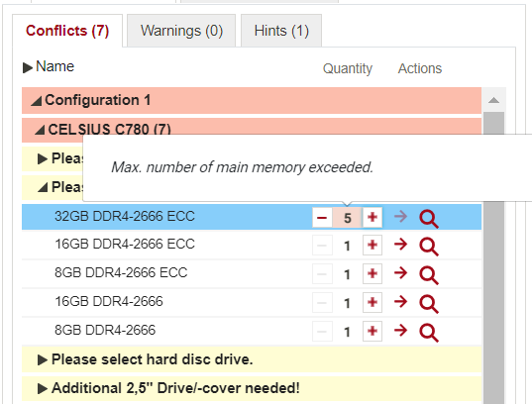The width and height of the screenshot is (532, 404).
Task: Increase 16GB DDR4-2666 ECC quantity
Action: tap(372, 245)
